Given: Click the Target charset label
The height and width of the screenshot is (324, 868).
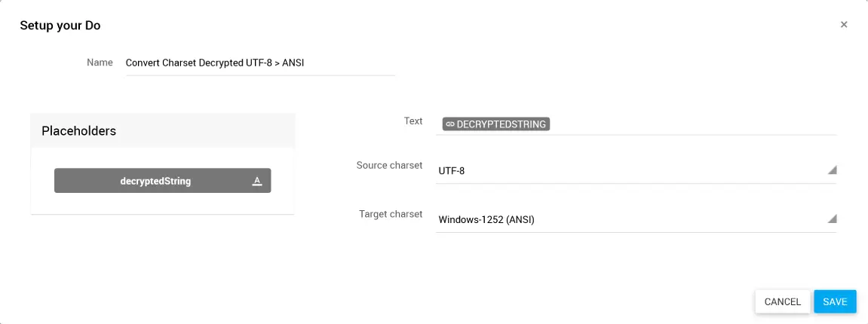Looking at the screenshot, I should click(391, 215).
